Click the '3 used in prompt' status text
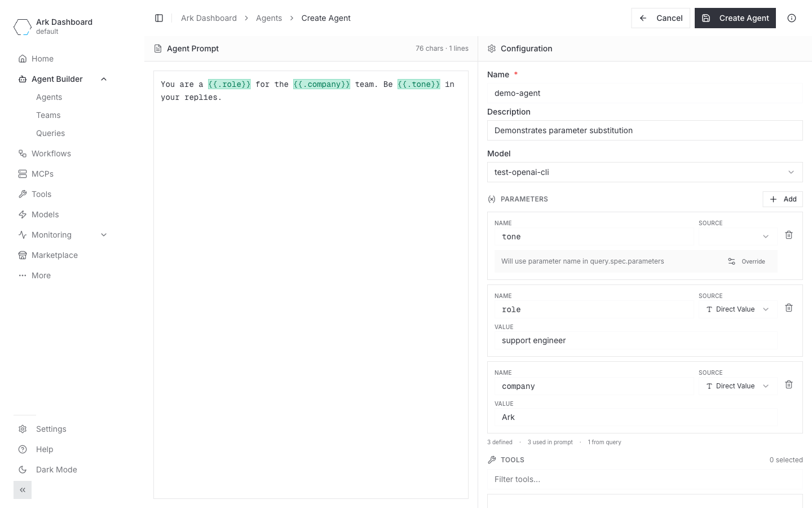Viewport: 812px width, 508px height. 550,442
